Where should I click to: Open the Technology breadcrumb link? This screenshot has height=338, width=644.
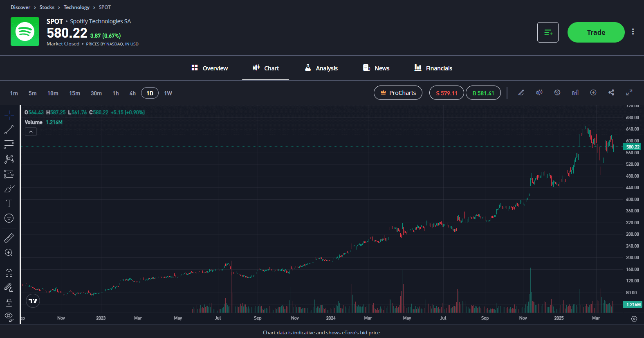(x=76, y=7)
